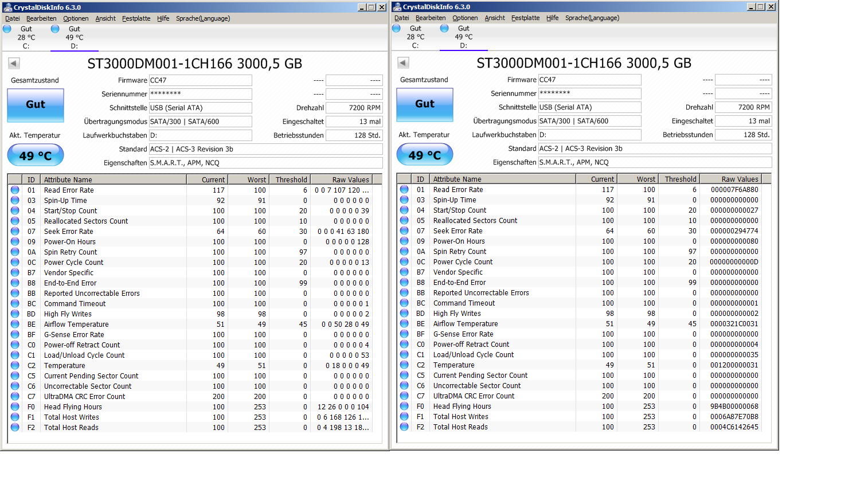The width and height of the screenshot is (868, 477).
Task: Click Raw Values column header in left window
Action: click(341, 179)
